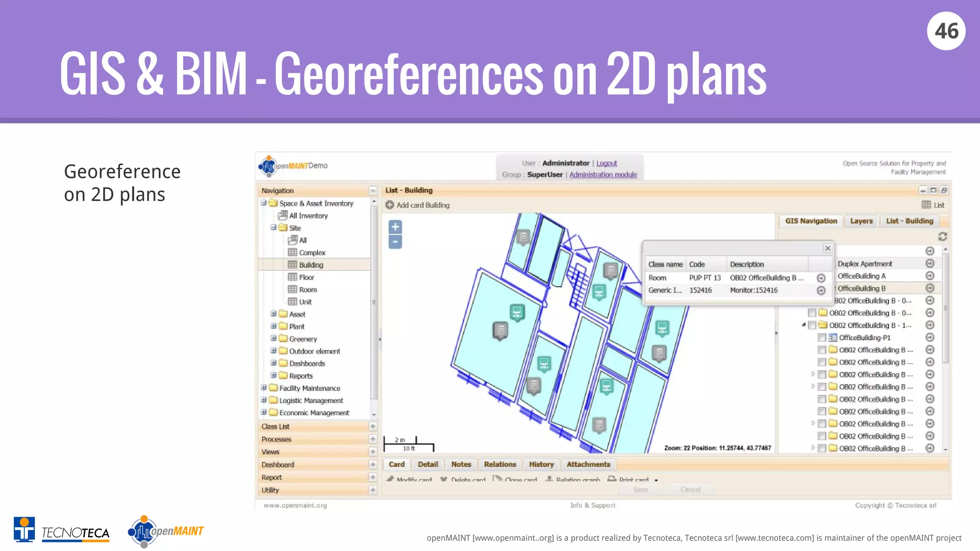Expand the Facility Maintenance folder
The width and height of the screenshot is (980, 551).
[264, 387]
